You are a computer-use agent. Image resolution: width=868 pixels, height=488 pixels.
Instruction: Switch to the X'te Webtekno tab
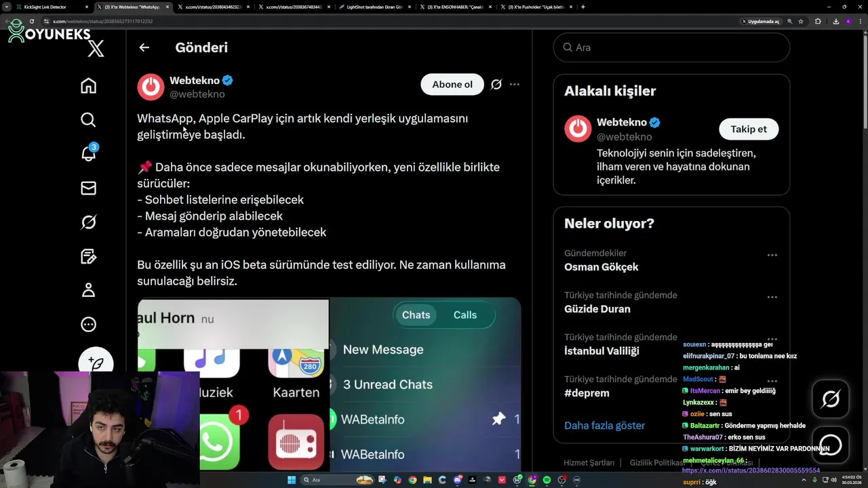pyautogui.click(x=133, y=7)
